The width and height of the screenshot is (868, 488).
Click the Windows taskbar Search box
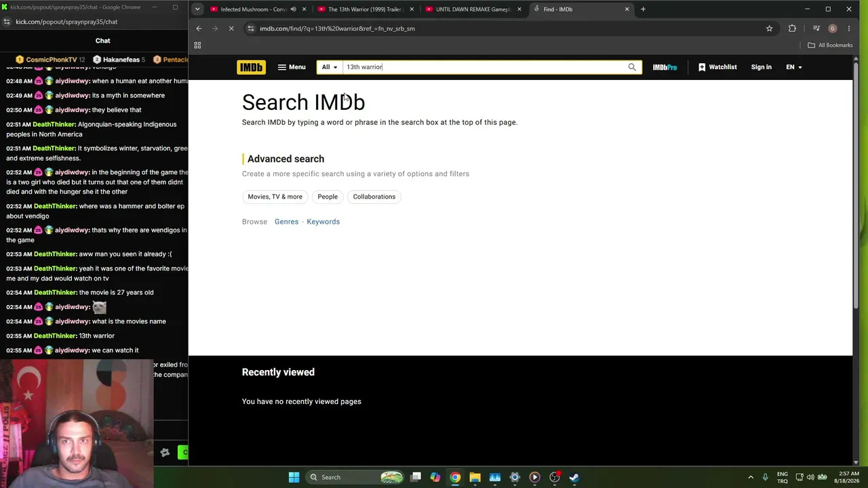click(x=355, y=477)
